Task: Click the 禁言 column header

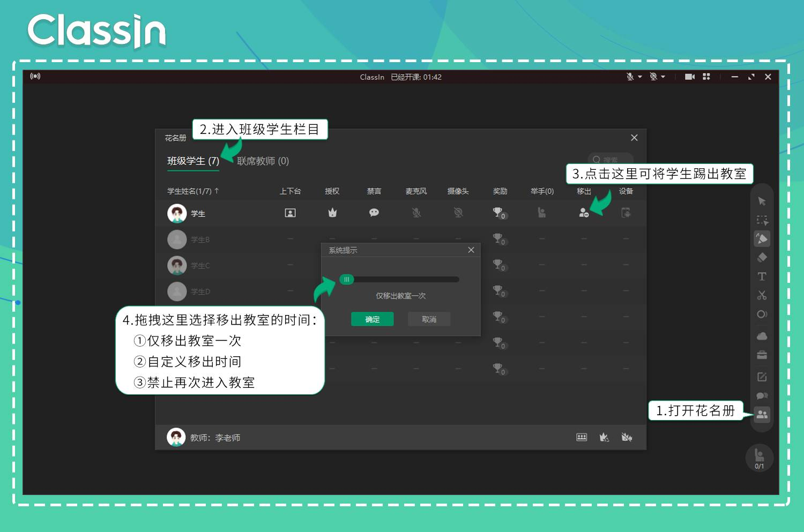Action: pos(374,191)
